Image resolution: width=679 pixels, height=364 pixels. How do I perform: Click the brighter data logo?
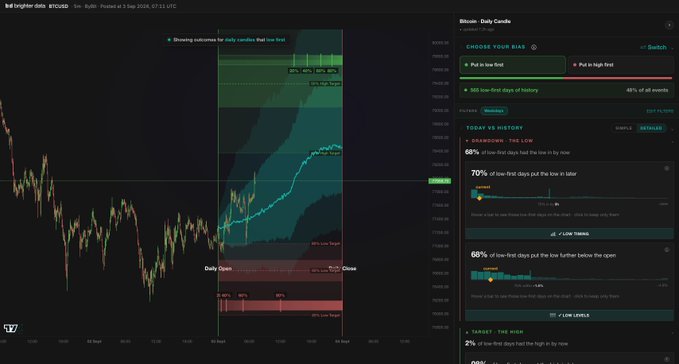point(25,6)
